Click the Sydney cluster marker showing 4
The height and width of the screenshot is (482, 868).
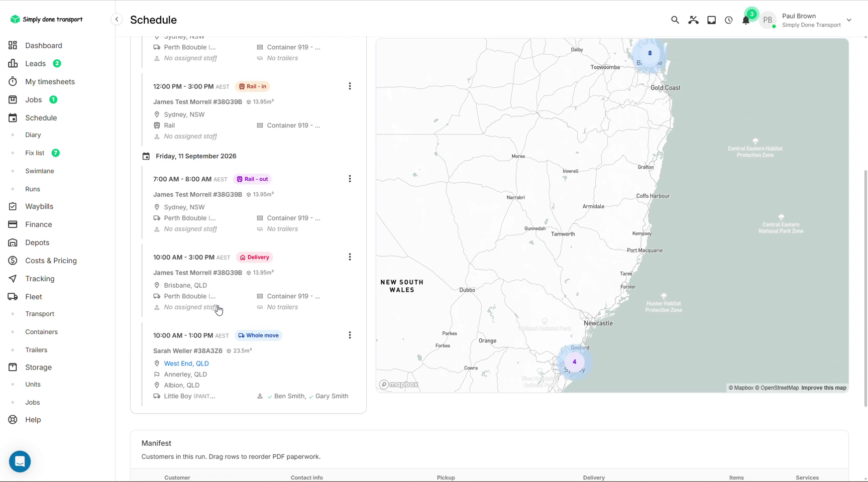point(574,362)
